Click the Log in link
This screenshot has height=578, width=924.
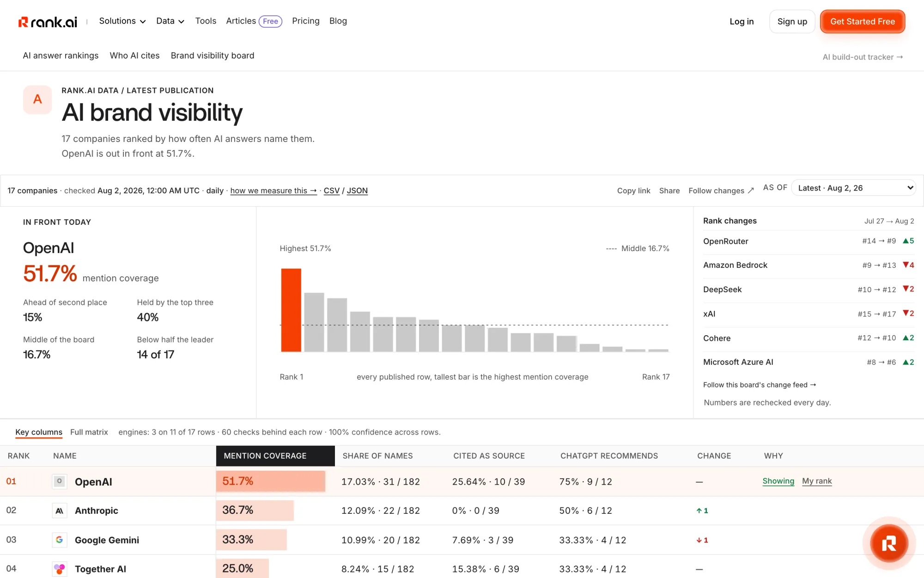[x=742, y=22]
